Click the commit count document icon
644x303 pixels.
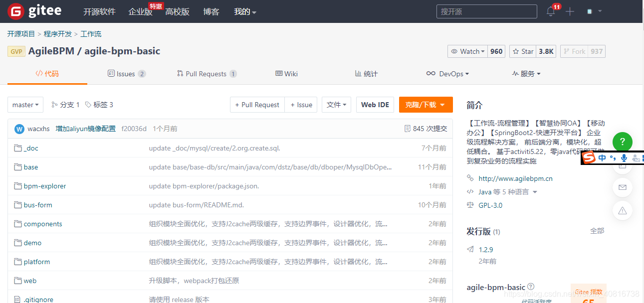408,129
